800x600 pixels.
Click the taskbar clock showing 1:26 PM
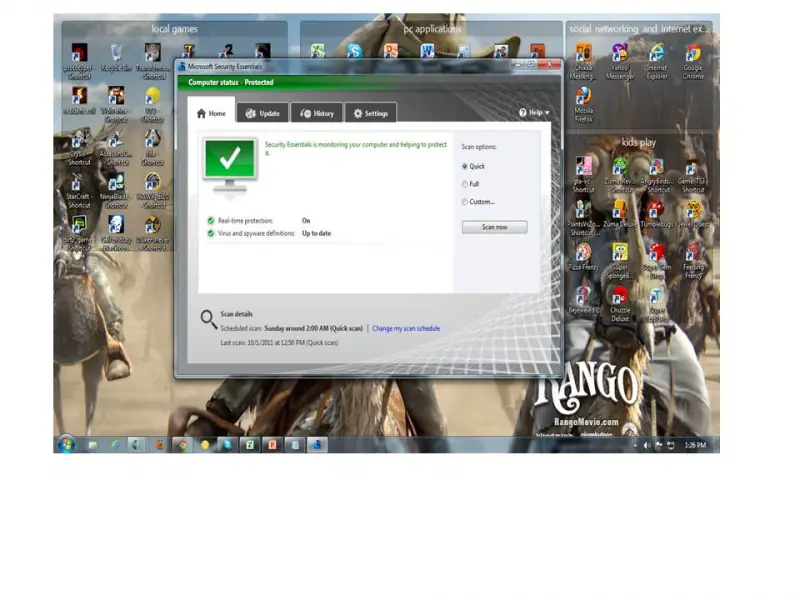tap(695, 445)
